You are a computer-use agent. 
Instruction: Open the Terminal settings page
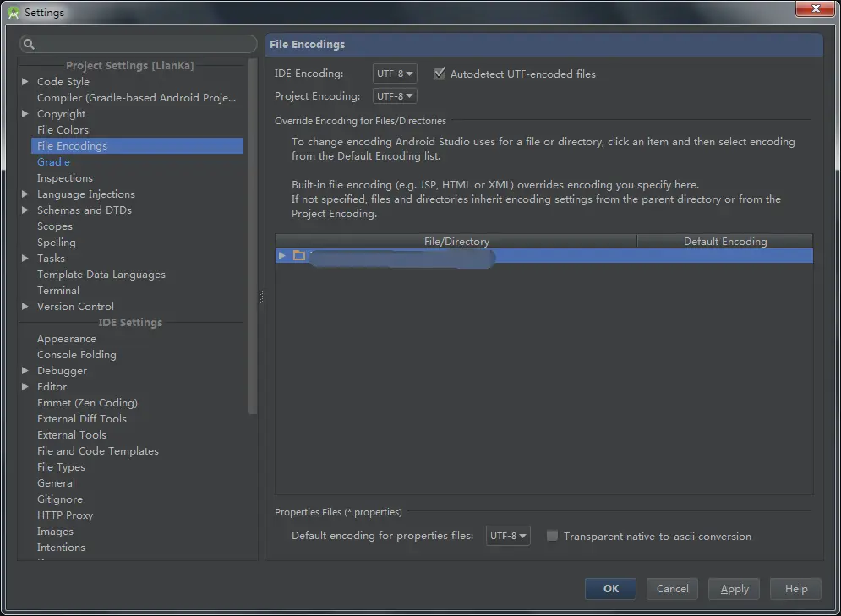click(58, 291)
